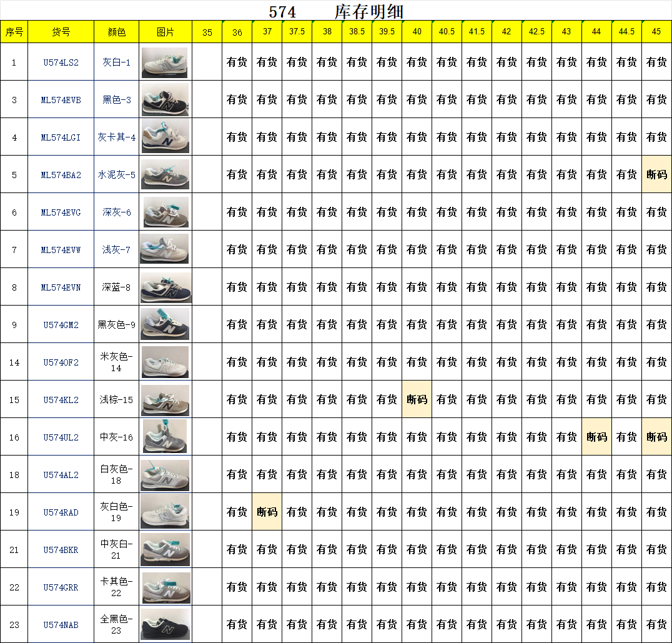Click the size 37.5 column header

click(297, 32)
